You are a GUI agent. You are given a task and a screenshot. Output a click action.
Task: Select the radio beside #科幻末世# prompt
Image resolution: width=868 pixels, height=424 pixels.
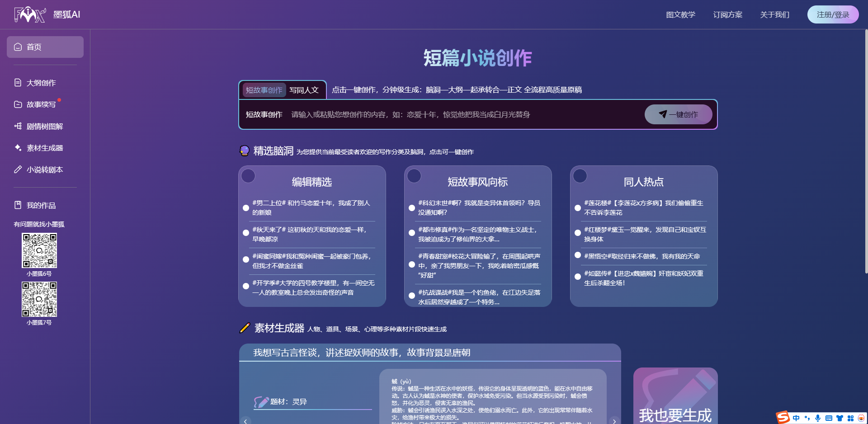click(x=411, y=208)
